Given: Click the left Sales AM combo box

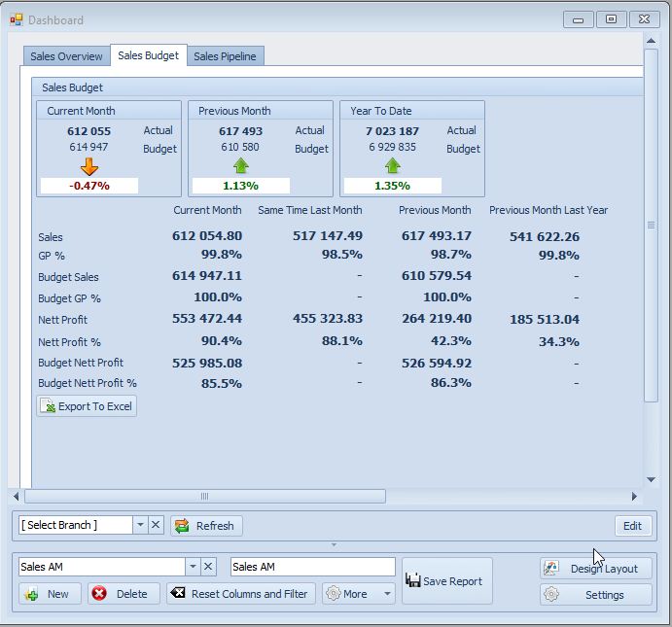Looking at the screenshot, I should point(102,567).
